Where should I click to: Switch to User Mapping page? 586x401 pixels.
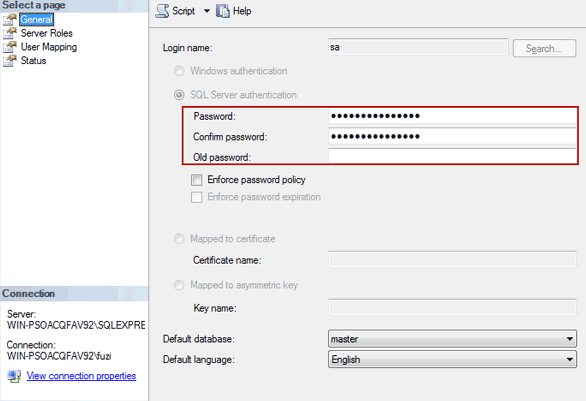point(49,47)
